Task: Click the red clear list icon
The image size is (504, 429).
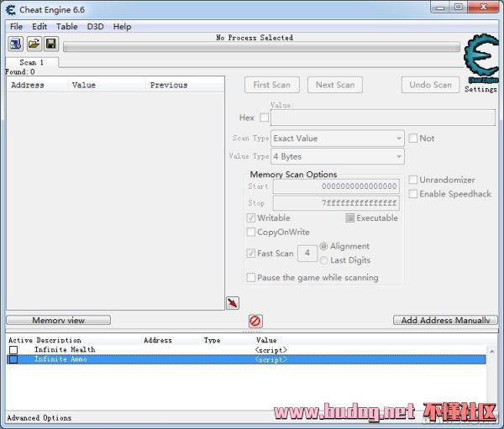Action: click(x=255, y=321)
